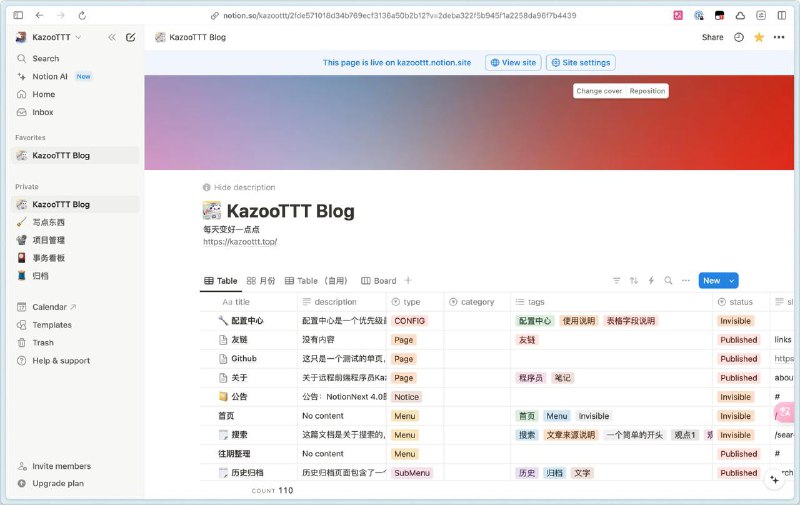
Task: Open the 配置中心 row title
Action: 247,321
